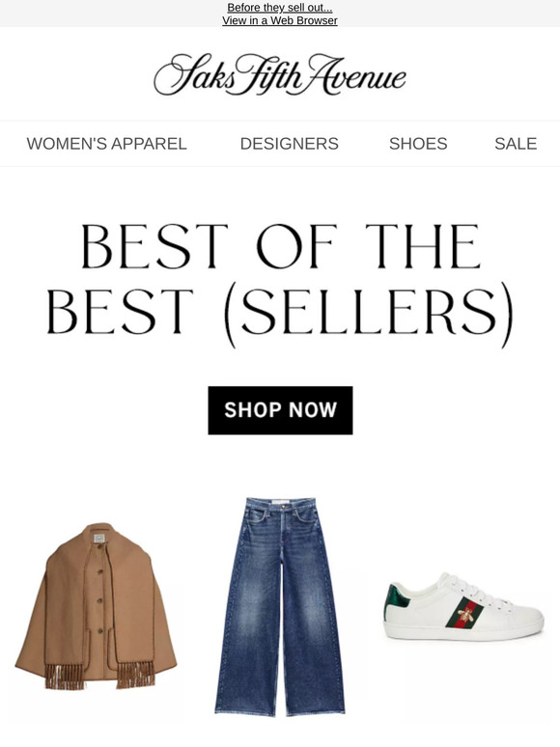Open the 'View in a Web Browser' link
Image resolution: width=560 pixels, height=747 pixels.
click(x=280, y=20)
